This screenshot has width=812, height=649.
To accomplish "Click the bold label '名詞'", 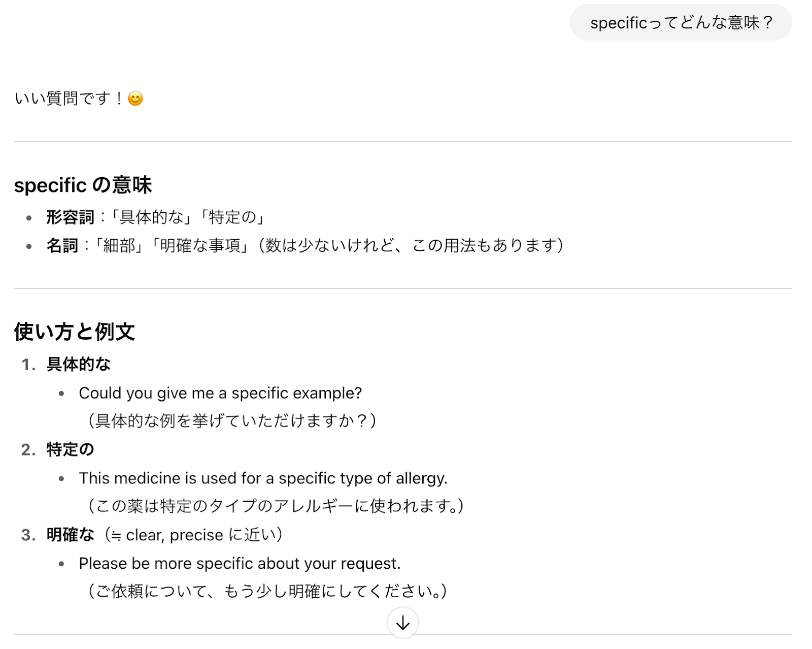I will point(62,246).
